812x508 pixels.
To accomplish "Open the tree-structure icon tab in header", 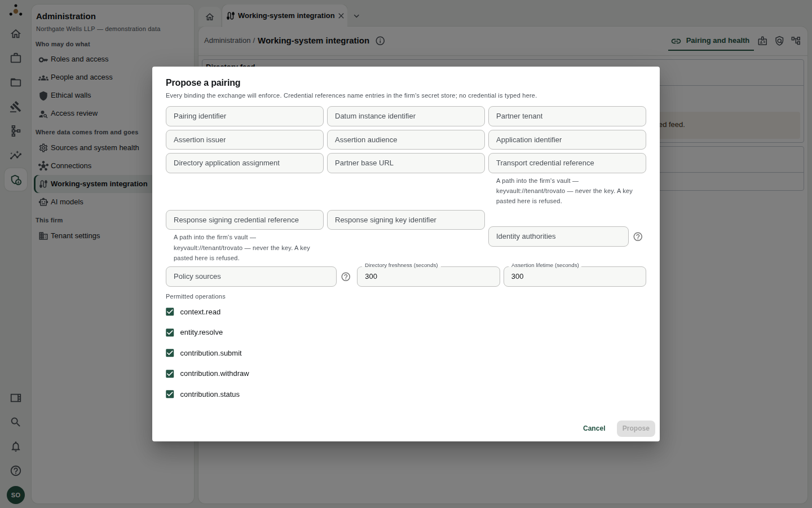I will 796,41.
